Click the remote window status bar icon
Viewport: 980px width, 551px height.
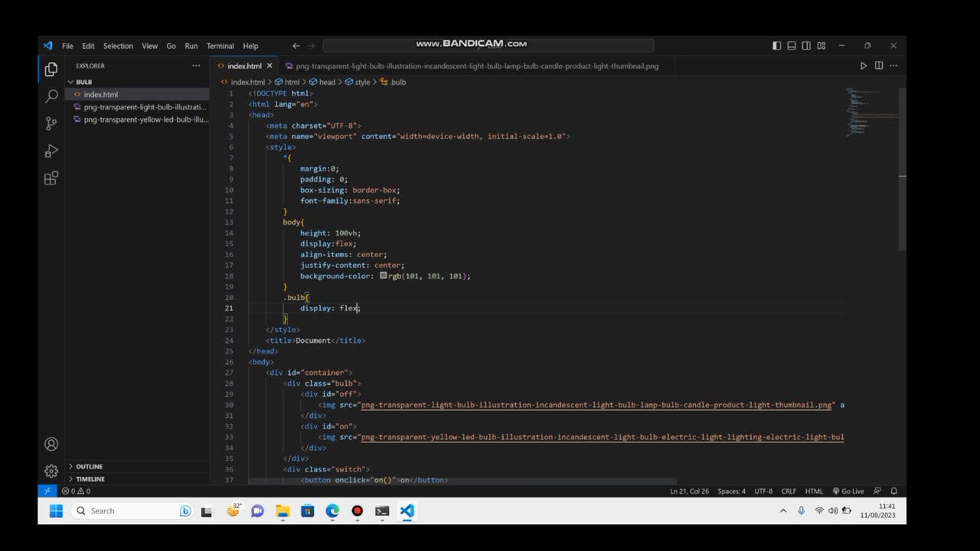tap(47, 491)
